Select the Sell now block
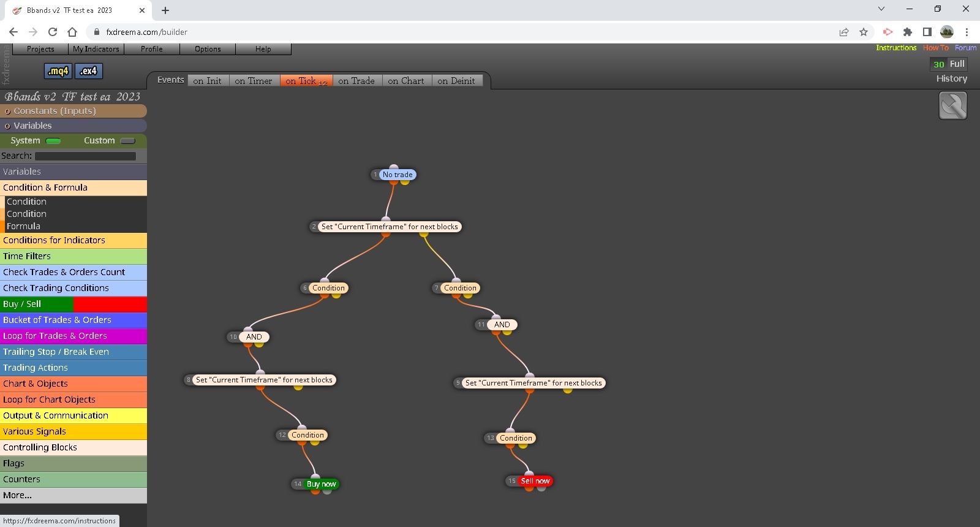Image resolution: width=980 pixels, height=527 pixels. [x=535, y=481]
